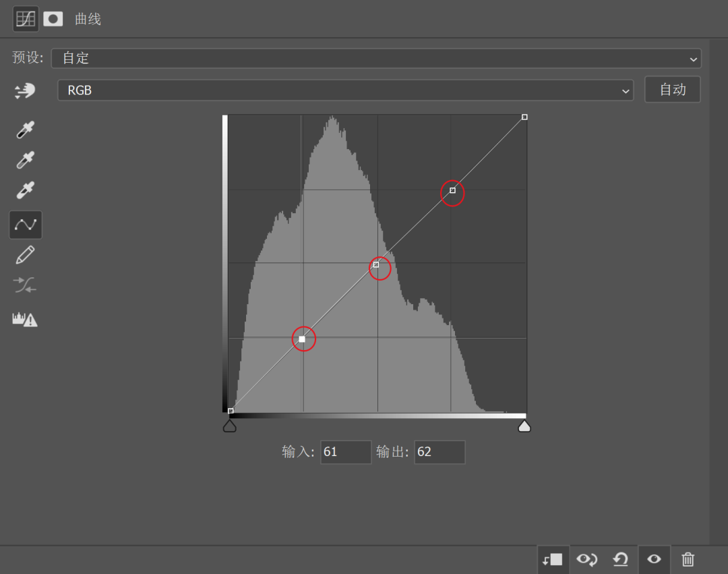
Task: Select the layer mask icon
Action: pos(53,19)
